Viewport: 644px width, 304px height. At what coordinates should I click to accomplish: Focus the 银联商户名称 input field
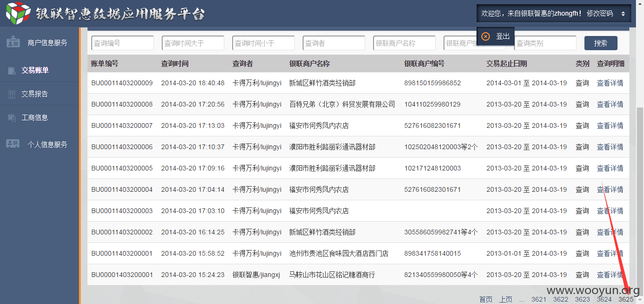pos(404,43)
